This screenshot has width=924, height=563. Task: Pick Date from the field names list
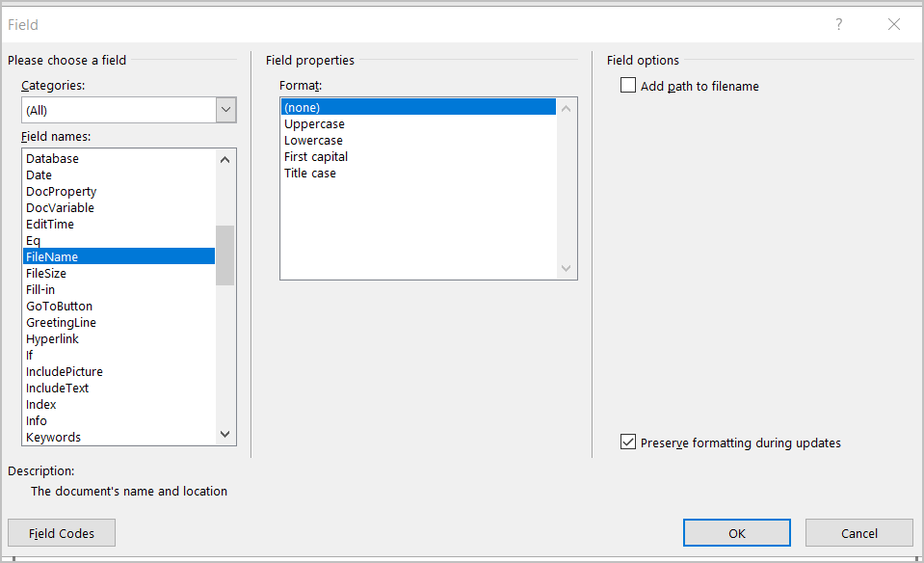click(x=40, y=175)
